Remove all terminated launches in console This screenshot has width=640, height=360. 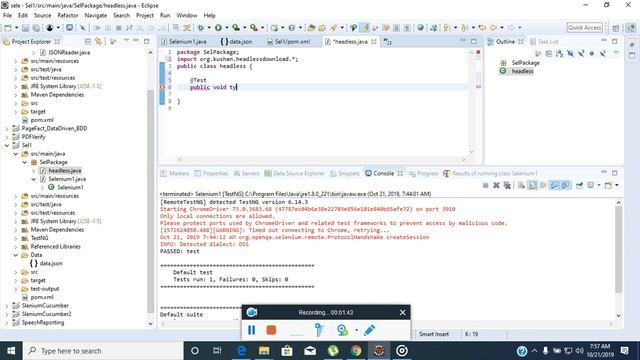click(x=507, y=185)
